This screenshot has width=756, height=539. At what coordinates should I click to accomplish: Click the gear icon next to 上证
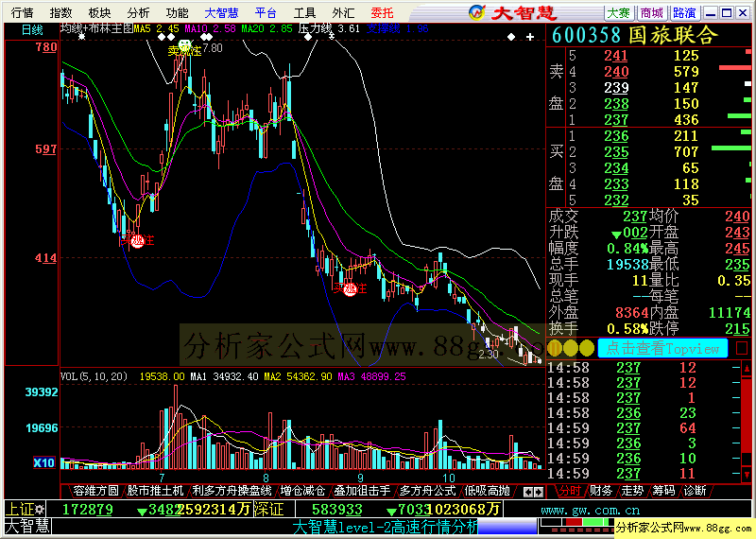39,510
